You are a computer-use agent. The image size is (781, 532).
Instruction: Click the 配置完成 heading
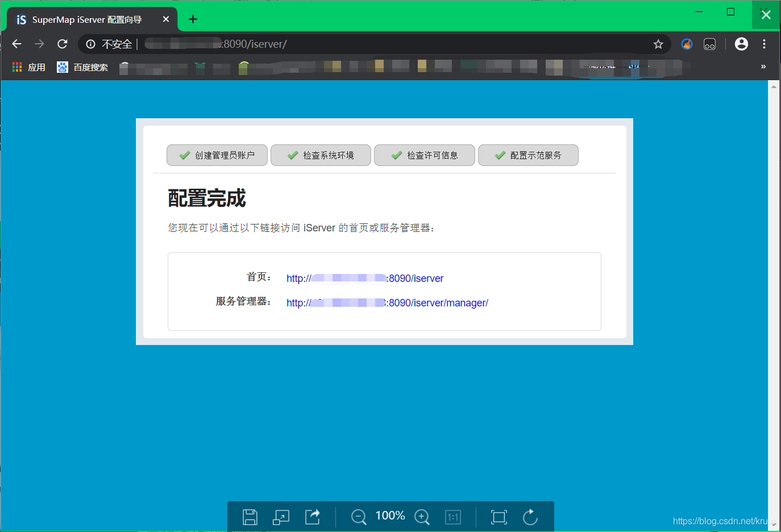[x=207, y=198]
